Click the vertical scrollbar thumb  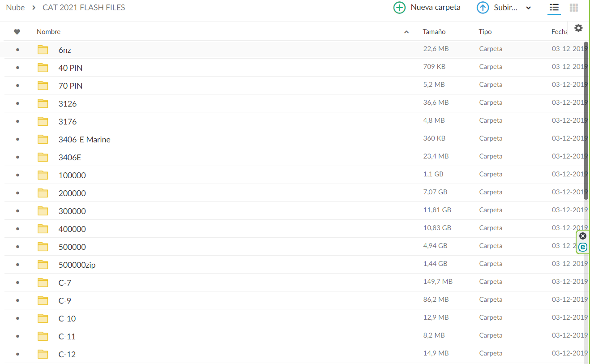[x=586, y=121]
